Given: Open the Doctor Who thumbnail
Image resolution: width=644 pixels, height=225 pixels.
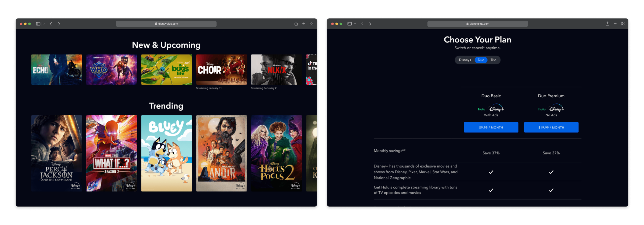Looking at the screenshot, I should 112,70.
